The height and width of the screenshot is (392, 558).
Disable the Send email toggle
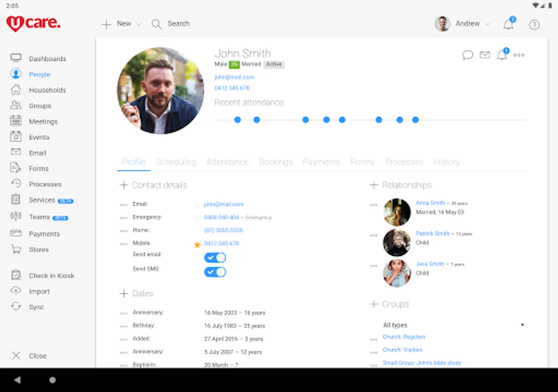click(x=215, y=257)
